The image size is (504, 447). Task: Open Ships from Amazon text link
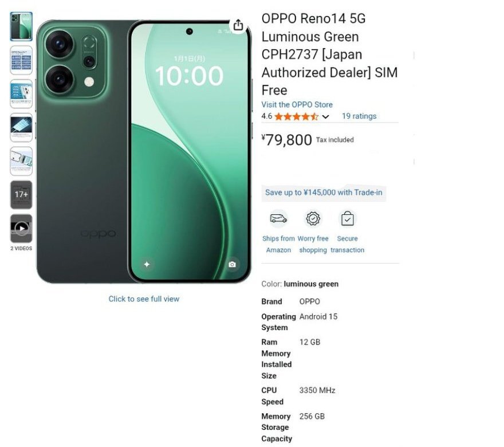278,244
